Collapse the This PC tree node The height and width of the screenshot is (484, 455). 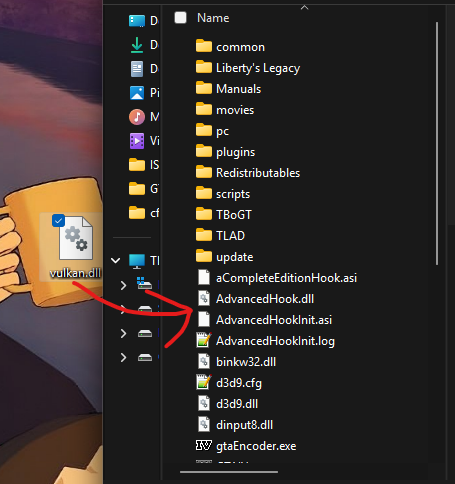point(115,260)
